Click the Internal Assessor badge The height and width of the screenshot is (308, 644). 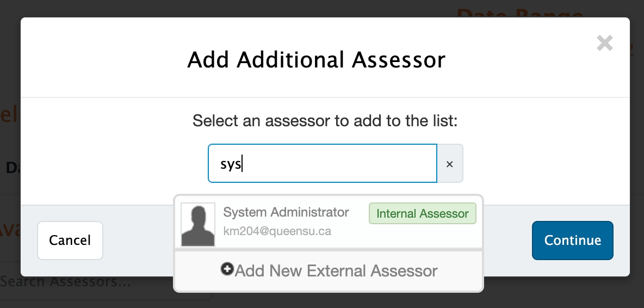(422, 213)
